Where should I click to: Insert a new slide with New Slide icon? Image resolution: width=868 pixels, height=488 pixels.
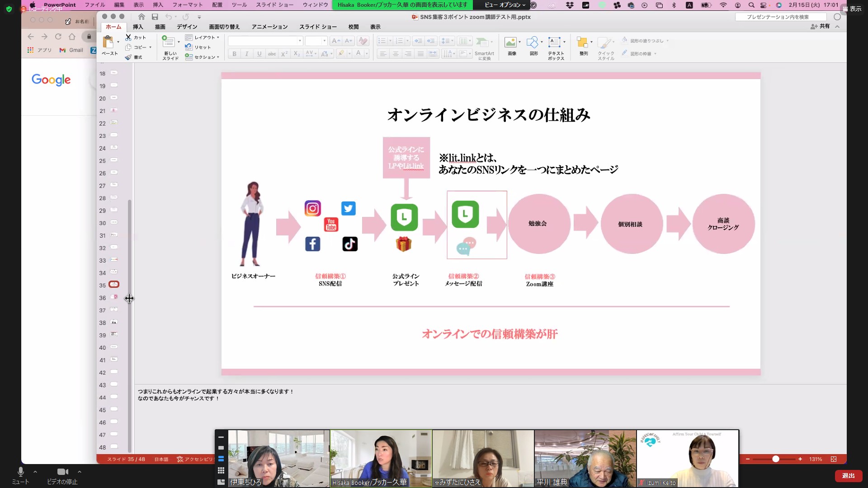pyautogui.click(x=169, y=42)
